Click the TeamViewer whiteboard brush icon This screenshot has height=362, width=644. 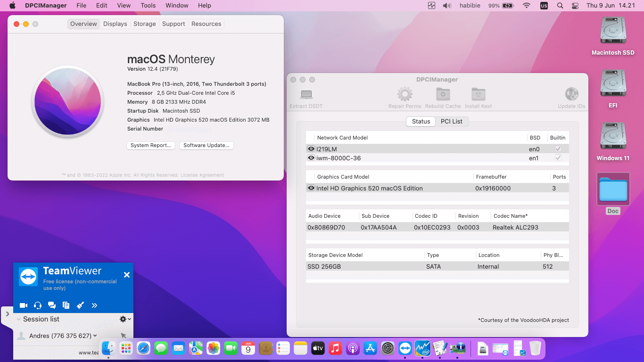tap(80, 305)
